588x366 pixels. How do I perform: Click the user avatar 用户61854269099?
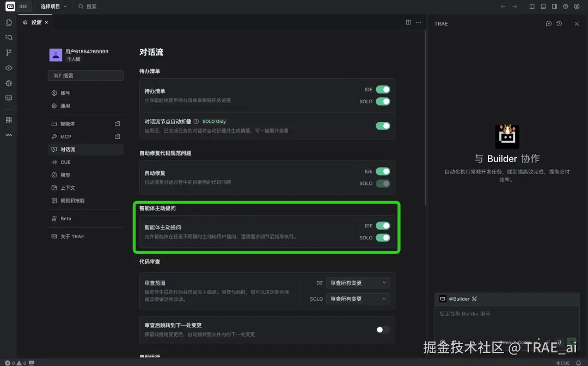coord(56,55)
